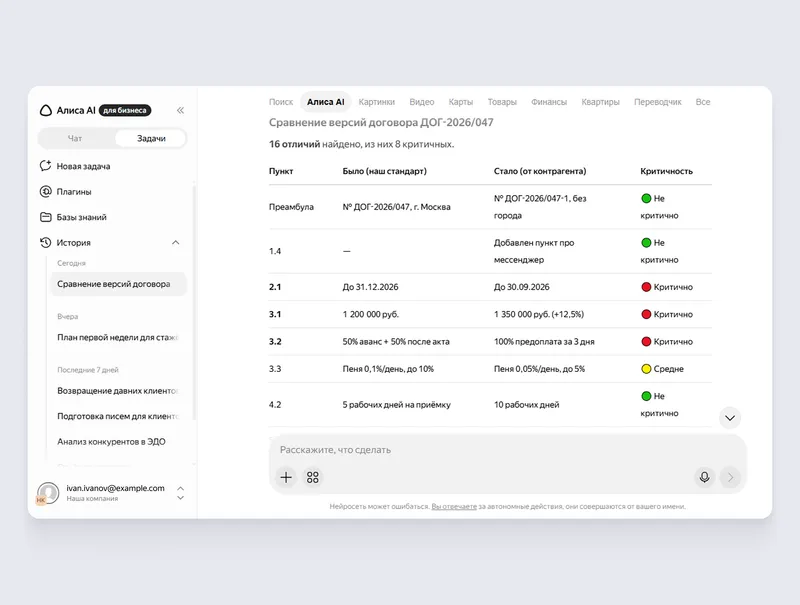
Task: Open the Карты tab
Action: 461,102
